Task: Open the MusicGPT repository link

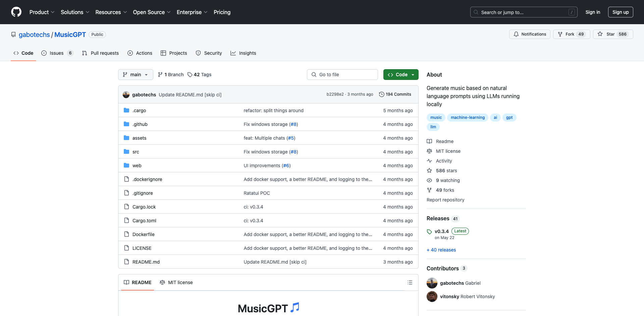Action: [70, 35]
